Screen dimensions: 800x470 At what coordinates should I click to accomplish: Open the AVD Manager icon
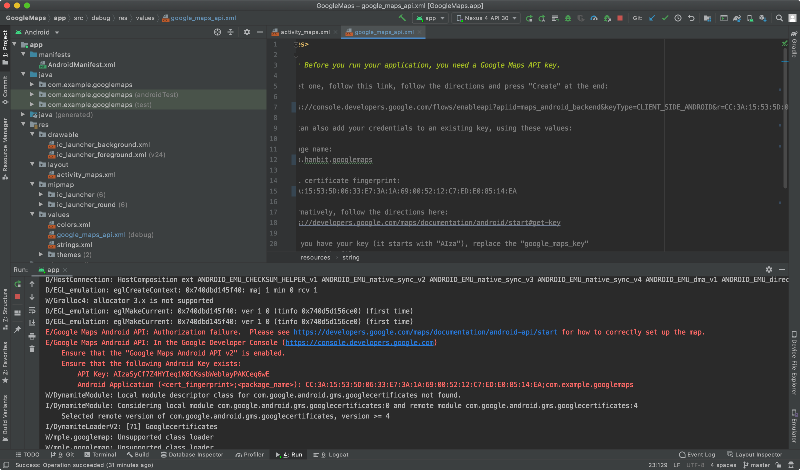(x=750, y=18)
